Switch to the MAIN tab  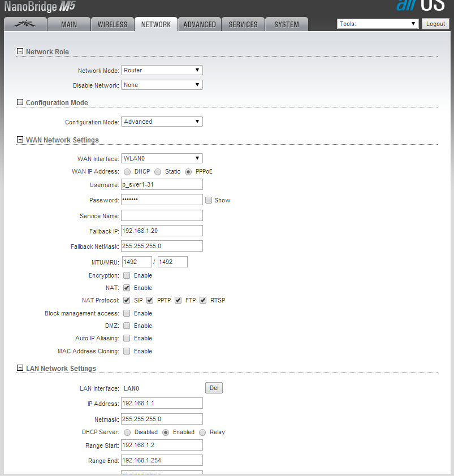click(x=69, y=24)
